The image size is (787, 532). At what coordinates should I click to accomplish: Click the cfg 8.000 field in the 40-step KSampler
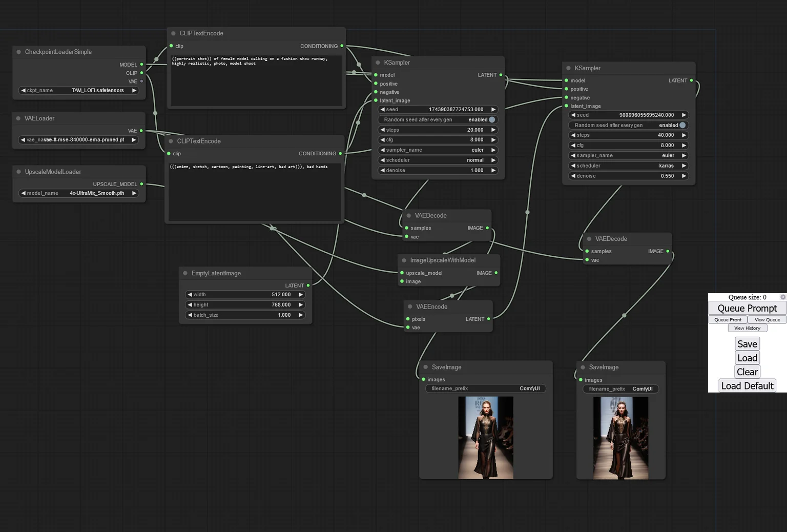628,145
